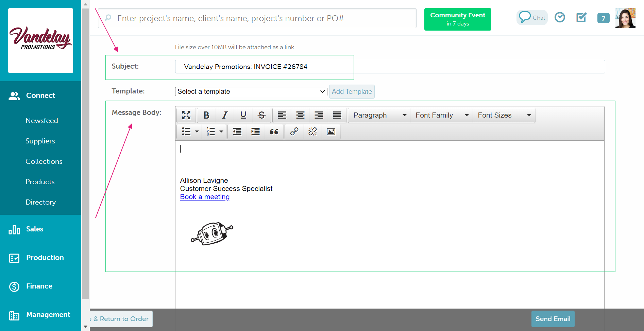Viewport: 644px width, 331px height.
Task: Open the Font Sizes dropdown
Action: pos(504,115)
